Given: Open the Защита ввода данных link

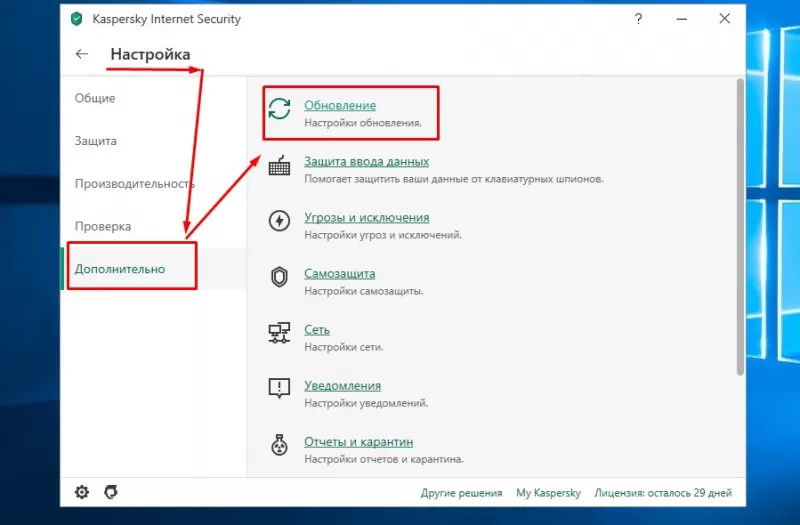Looking at the screenshot, I should coord(366,161).
